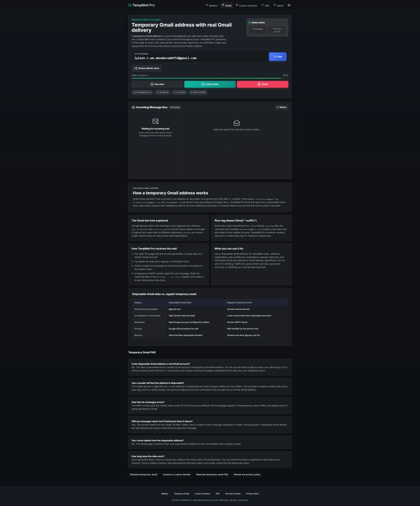
Task: Click the TempMail Pro envelope logo icon
Action: [x=130, y=5]
